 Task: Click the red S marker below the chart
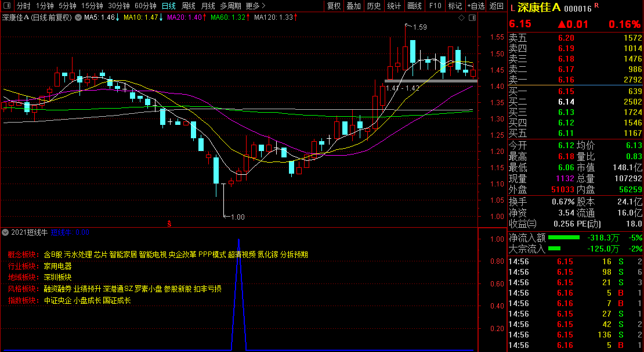[169, 223]
